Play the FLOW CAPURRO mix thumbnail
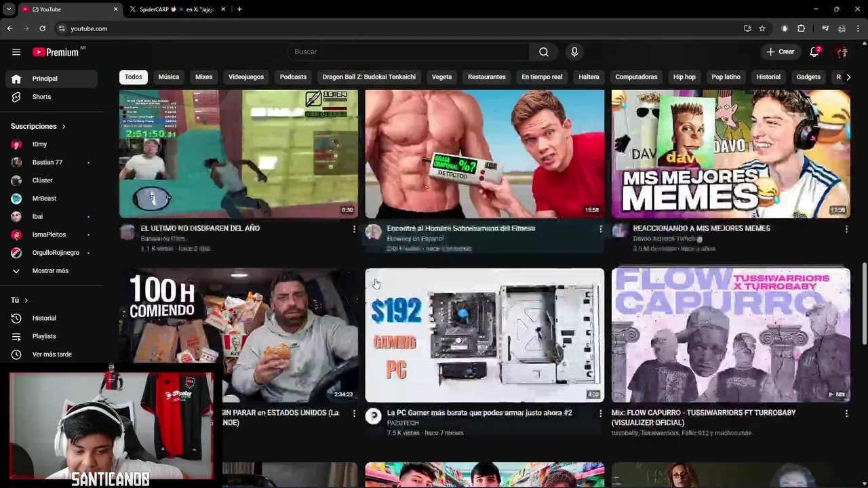The image size is (868, 488). [731, 335]
